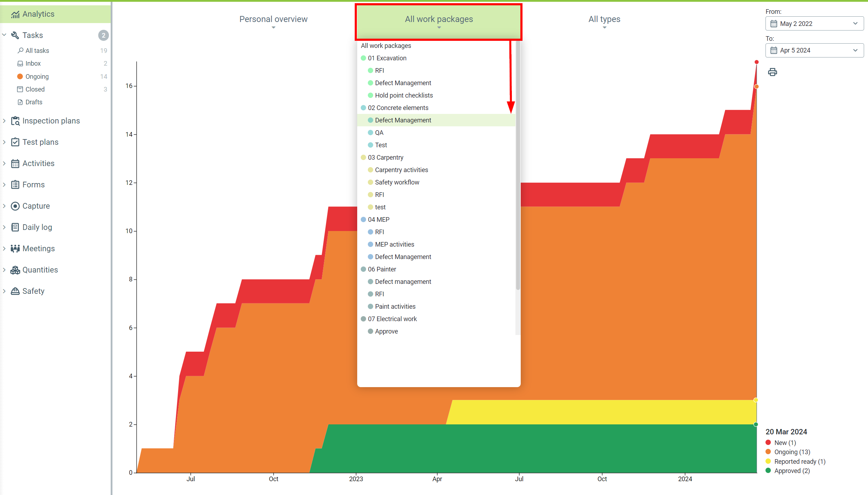The height and width of the screenshot is (495, 868).
Task: Open the Closed tasks list
Action: point(35,89)
